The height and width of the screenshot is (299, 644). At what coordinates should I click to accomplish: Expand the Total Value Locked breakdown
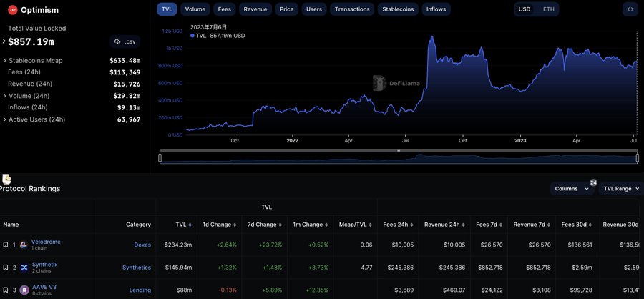[x=4, y=41]
